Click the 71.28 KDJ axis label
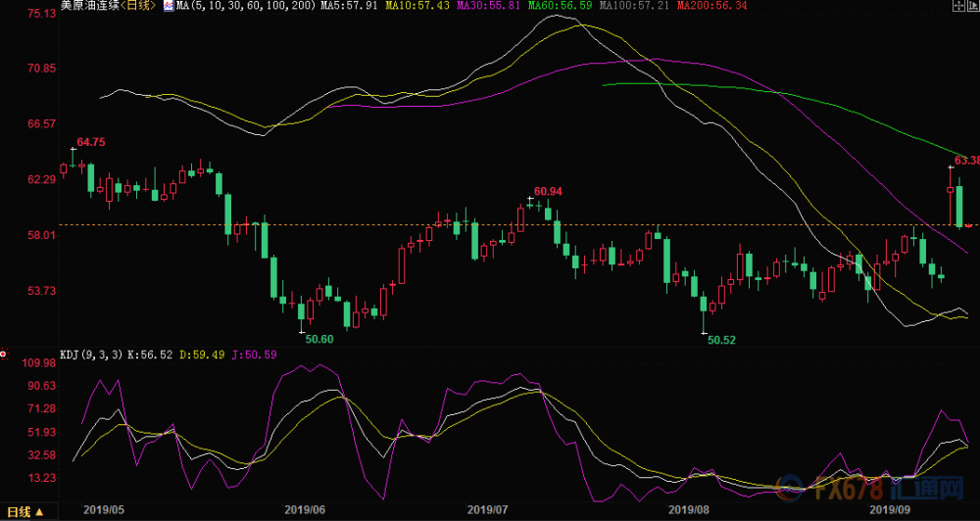Image resolution: width=980 pixels, height=521 pixels. pos(40,408)
